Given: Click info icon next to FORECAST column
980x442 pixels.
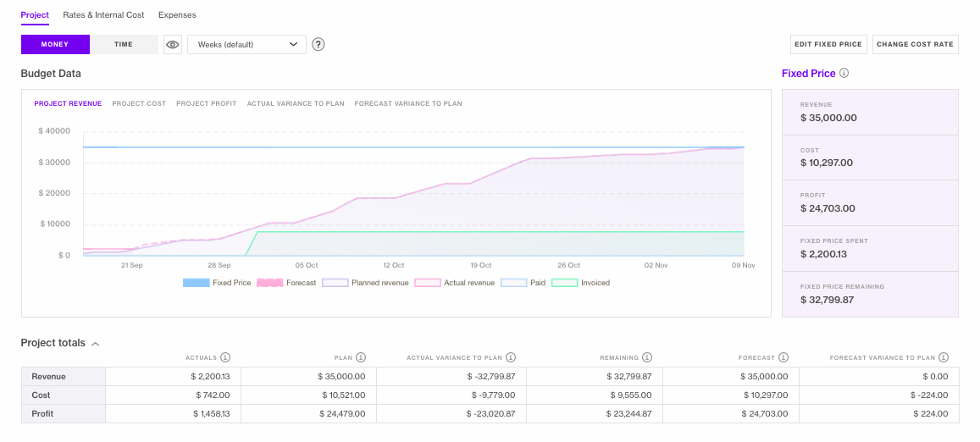Looking at the screenshot, I should click(x=783, y=357).
